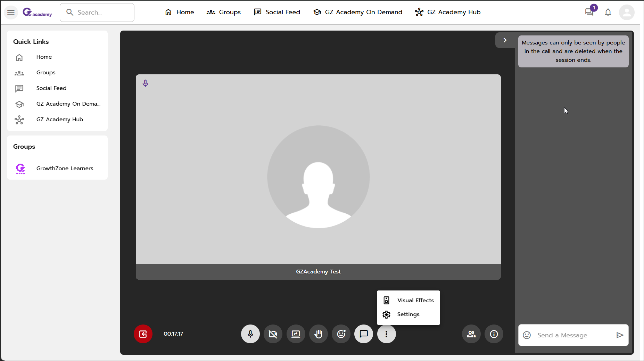Open Groups in top navigation
This screenshot has width=644, height=361.
point(223,12)
